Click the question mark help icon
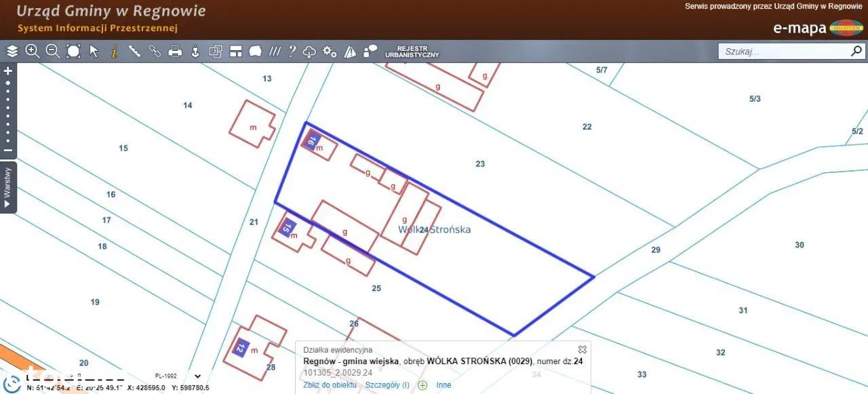This screenshot has width=868, height=394. [x=292, y=51]
